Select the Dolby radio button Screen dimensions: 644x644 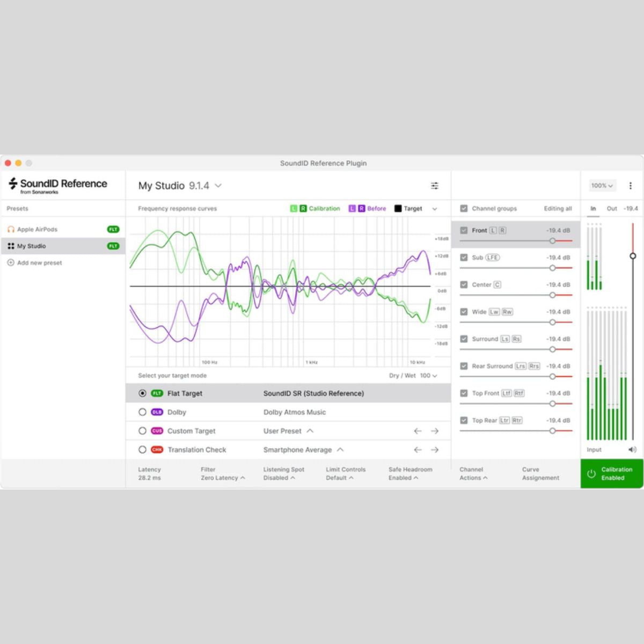click(142, 412)
